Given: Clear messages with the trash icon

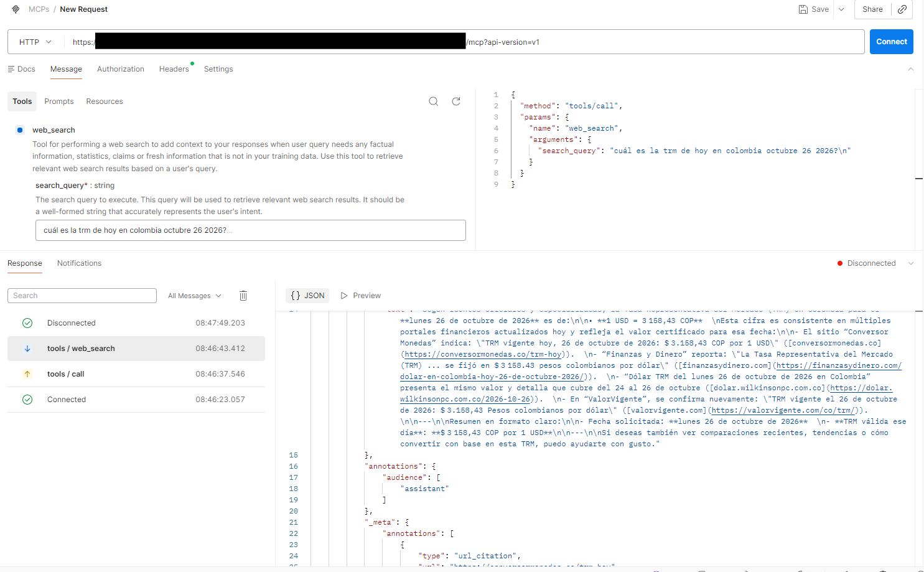Looking at the screenshot, I should click(243, 296).
